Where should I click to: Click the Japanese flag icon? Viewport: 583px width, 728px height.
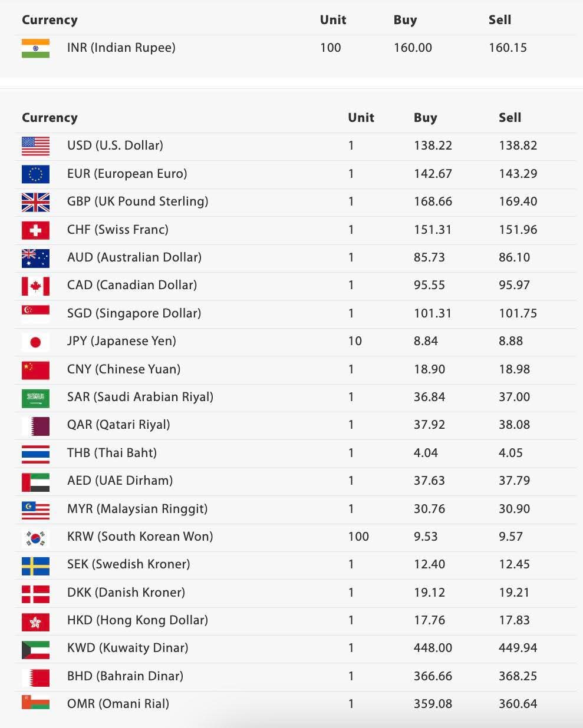pos(35,342)
